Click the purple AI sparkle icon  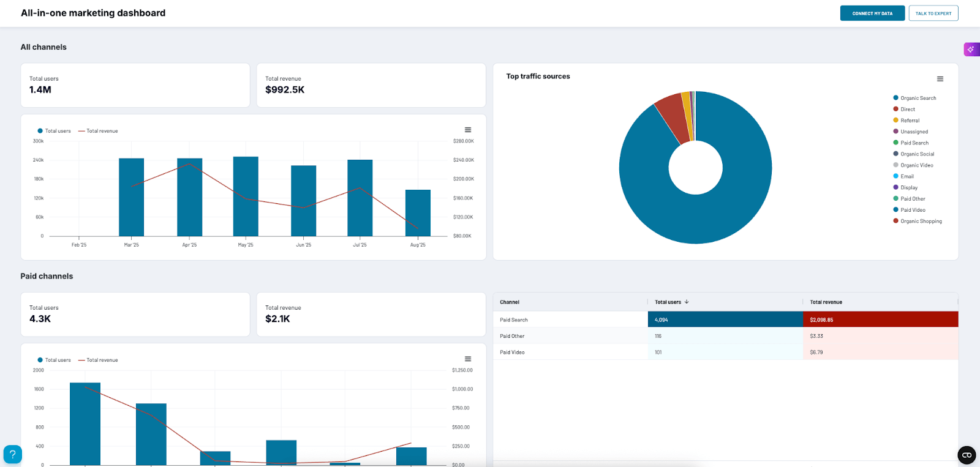click(x=971, y=50)
